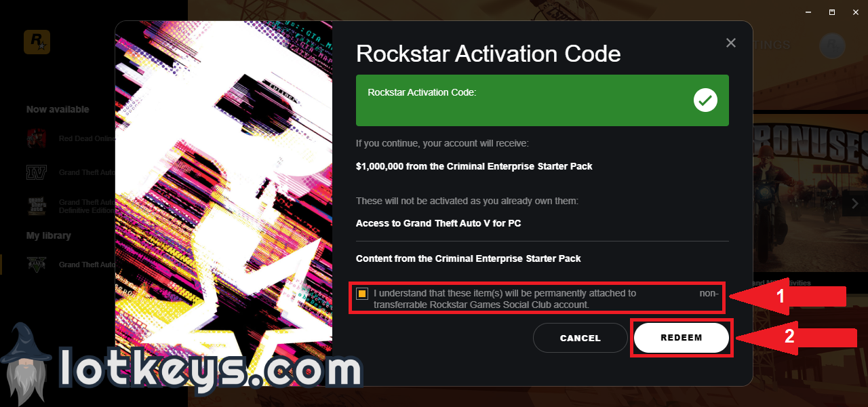This screenshot has height=407, width=868.
Task: Open the Grand Theft Auto IV icon
Action: click(36, 172)
